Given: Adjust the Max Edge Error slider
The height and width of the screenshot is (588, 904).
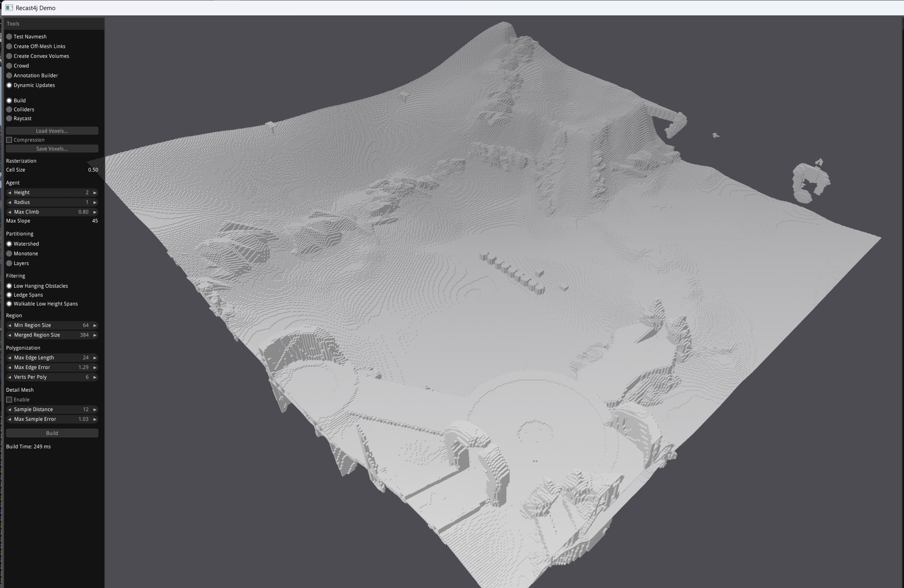Looking at the screenshot, I should (x=52, y=367).
